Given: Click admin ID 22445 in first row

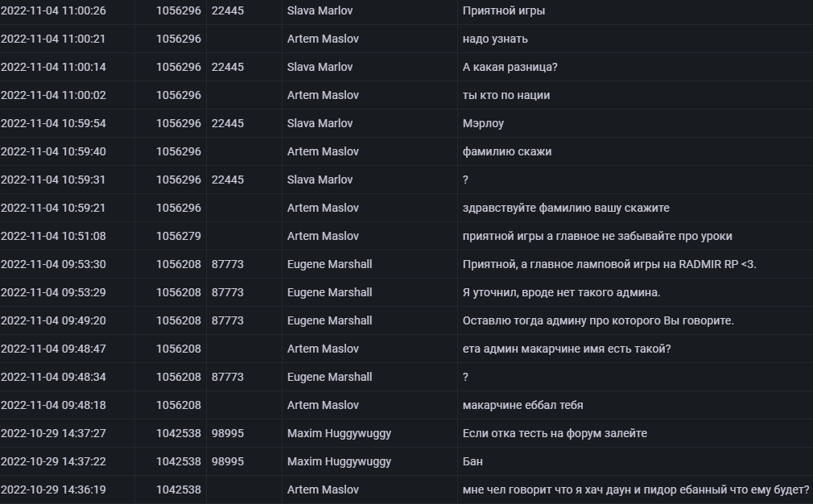Looking at the screenshot, I should point(228,11).
